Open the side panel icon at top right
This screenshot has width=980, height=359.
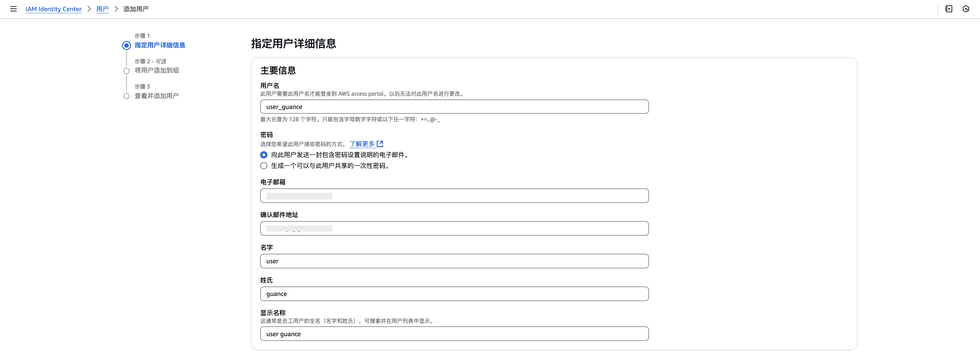click(948, 9)
